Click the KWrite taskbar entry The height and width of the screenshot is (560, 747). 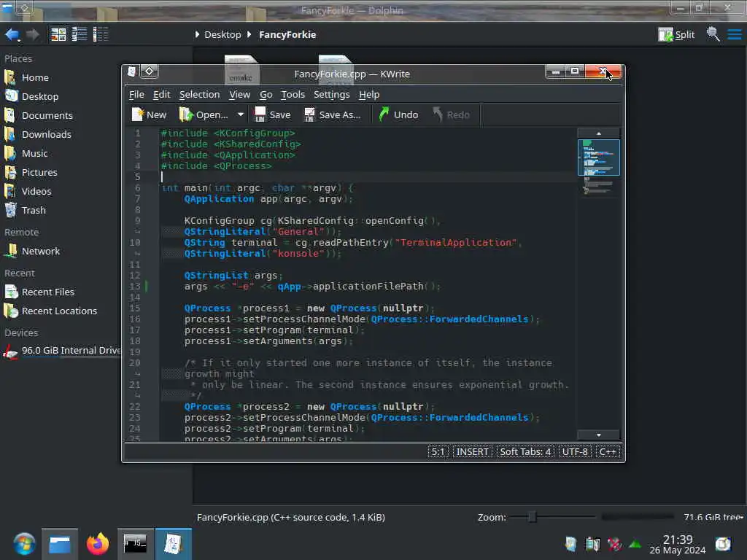coord(174,544)
